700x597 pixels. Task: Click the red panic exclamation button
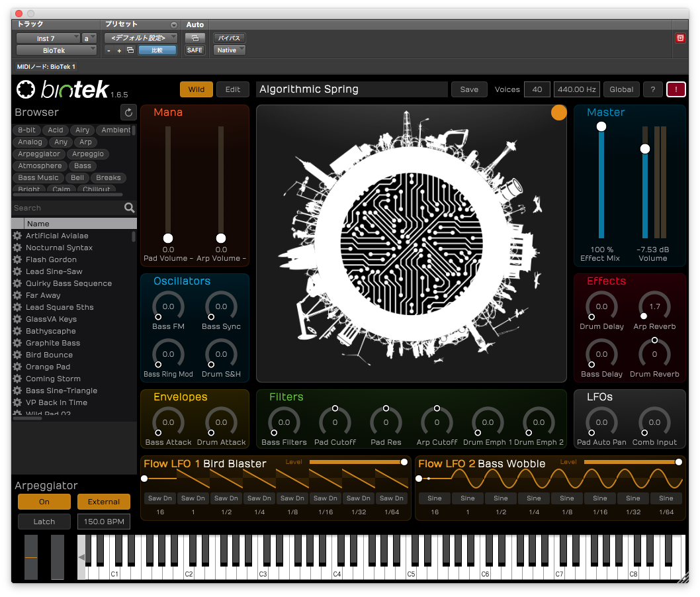point(676,89)
